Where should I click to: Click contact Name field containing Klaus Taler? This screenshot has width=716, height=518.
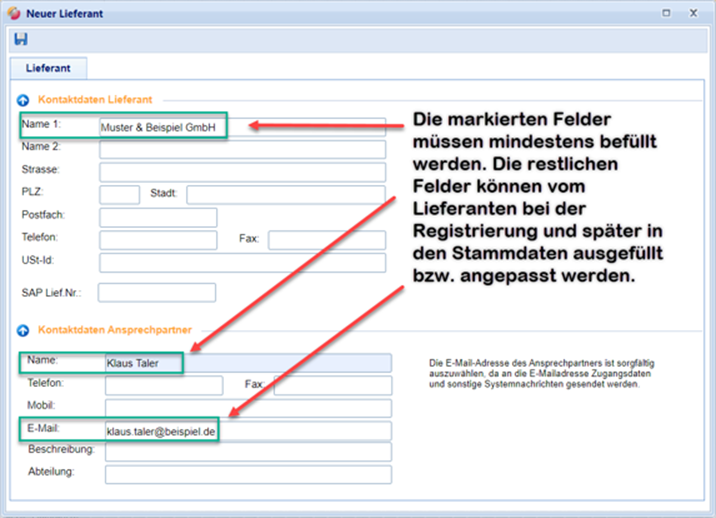(145, 363)
